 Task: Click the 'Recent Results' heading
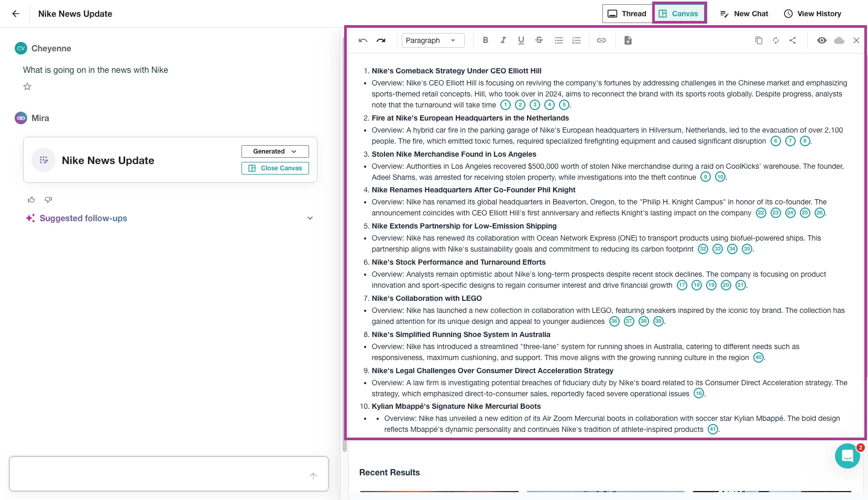(x=390, y=472)
